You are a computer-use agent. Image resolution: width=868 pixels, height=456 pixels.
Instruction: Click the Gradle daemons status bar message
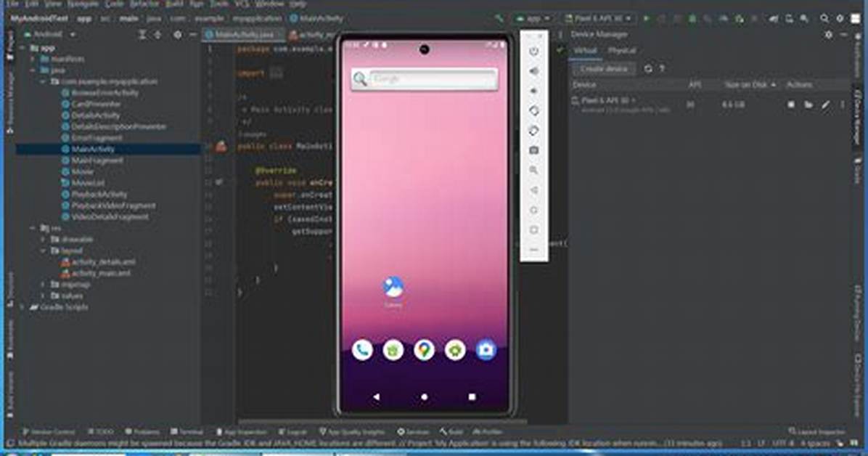pos(370,444)
